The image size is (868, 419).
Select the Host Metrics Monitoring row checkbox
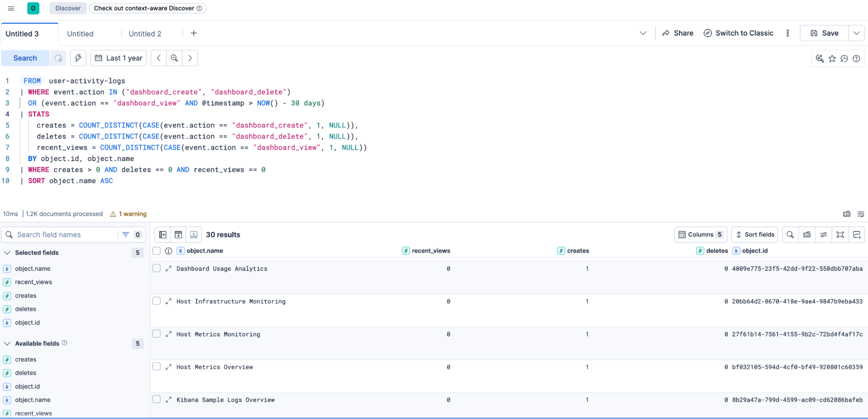point(156,334)
